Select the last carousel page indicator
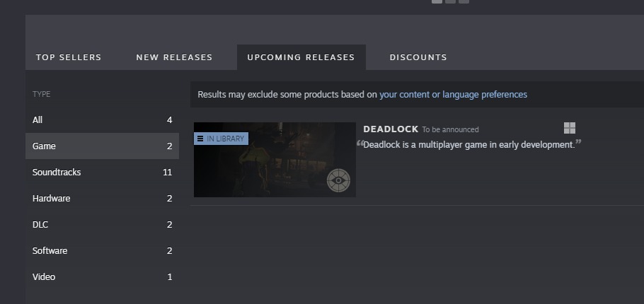644x304 pixels. 464,1
